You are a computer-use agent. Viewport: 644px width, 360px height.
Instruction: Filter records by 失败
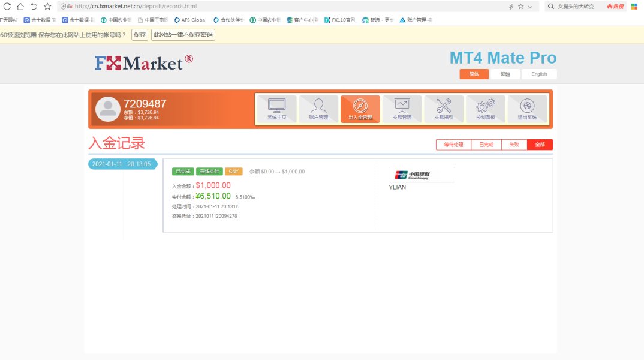tap(514, 145)
